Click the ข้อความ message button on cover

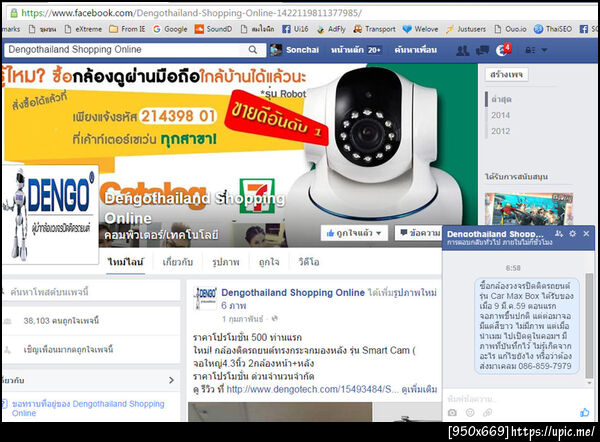(x=418, y=233)
